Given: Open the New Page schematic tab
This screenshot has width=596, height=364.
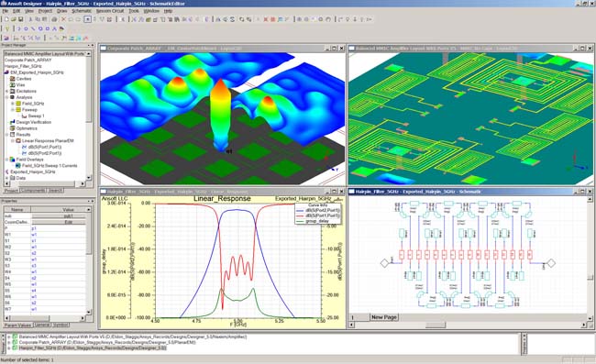Looking at the screenshot, I should 384,317.
